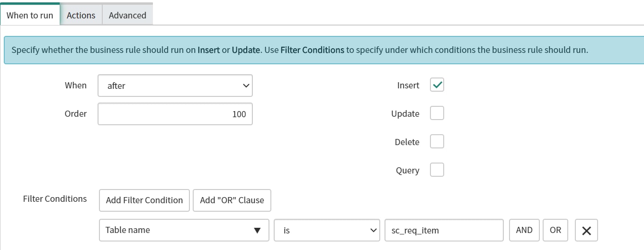The height and width of the screenshot is (250, 644).
Task: Enable the Update checkbox
Action: [437, 113]
